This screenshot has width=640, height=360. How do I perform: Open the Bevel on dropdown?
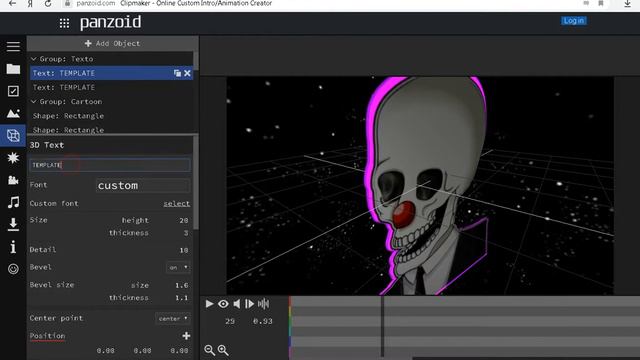point(178,267)
